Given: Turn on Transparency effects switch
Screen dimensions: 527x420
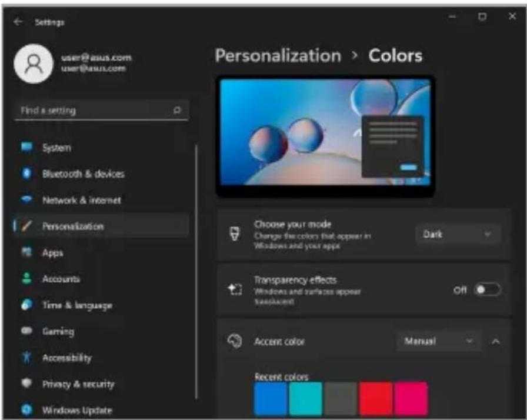Looking at the screenshot, I should [488, 289].
